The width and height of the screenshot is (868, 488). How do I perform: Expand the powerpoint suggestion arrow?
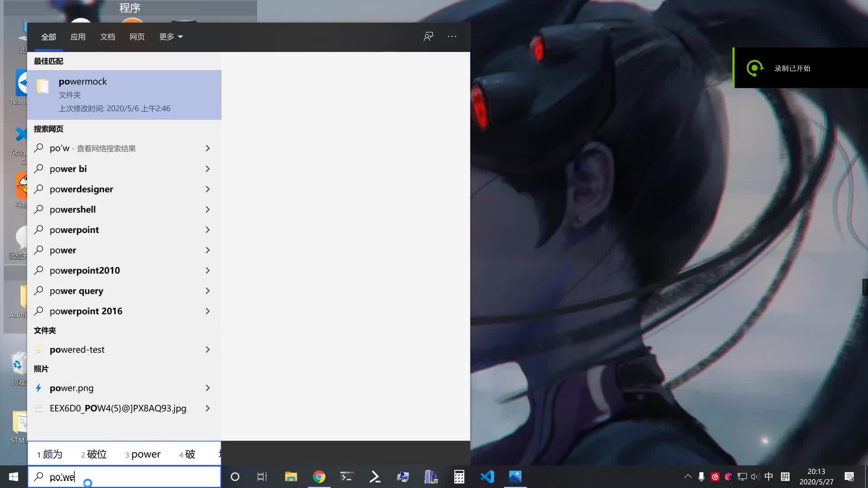(x=208, y=230)
